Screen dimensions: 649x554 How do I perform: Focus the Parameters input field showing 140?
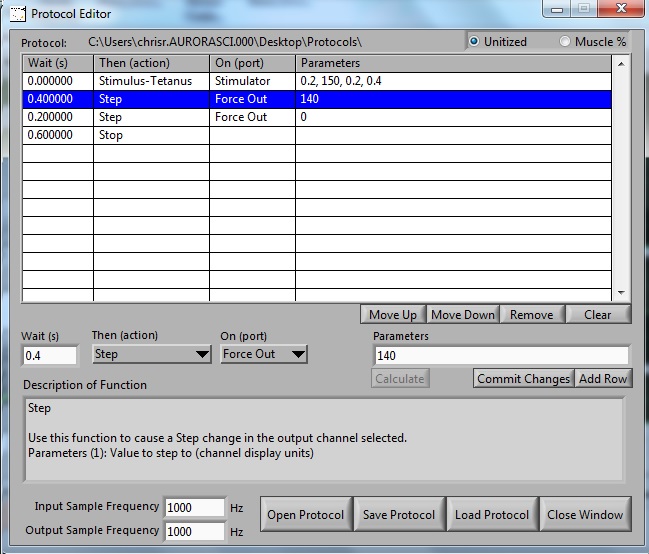tap(501, 356)
